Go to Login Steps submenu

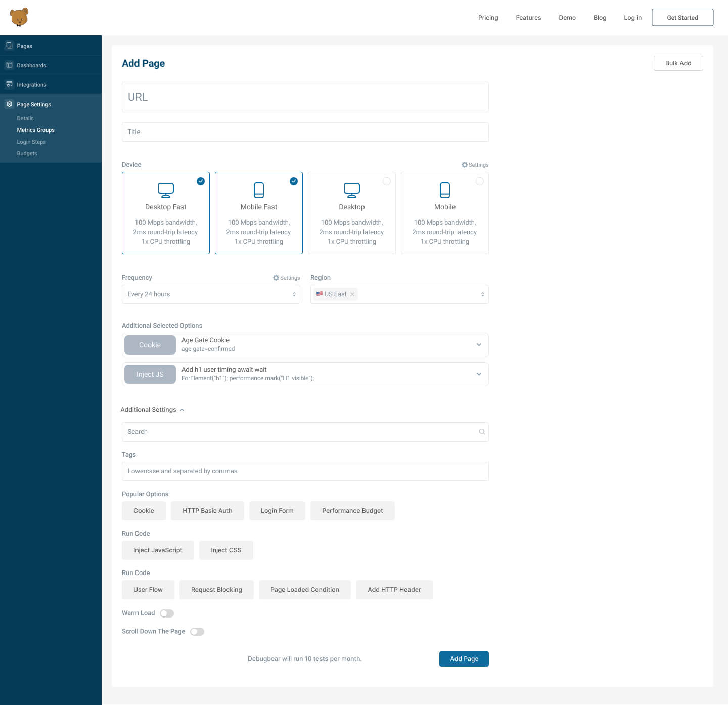click(31, 142)
